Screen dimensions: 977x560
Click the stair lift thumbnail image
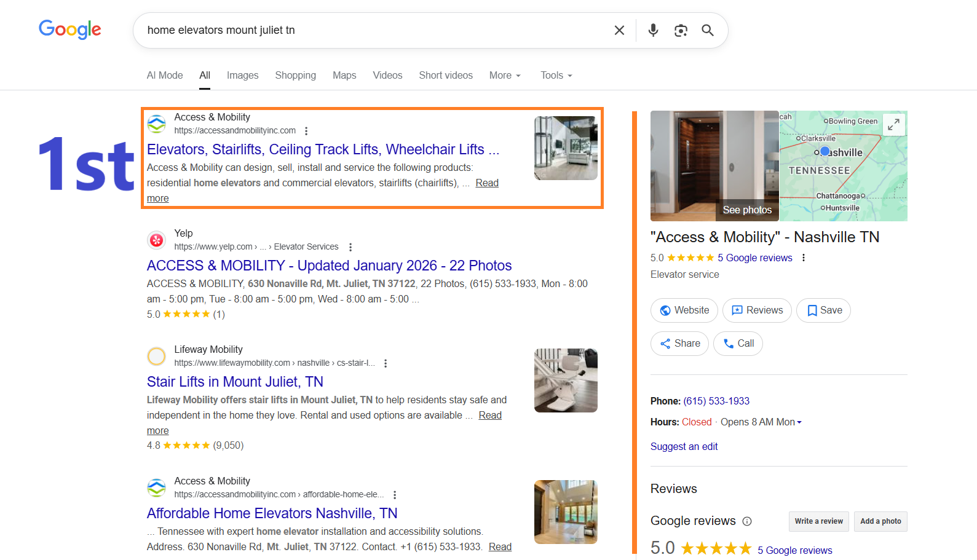pyautogui.click(x=566, y=381)
